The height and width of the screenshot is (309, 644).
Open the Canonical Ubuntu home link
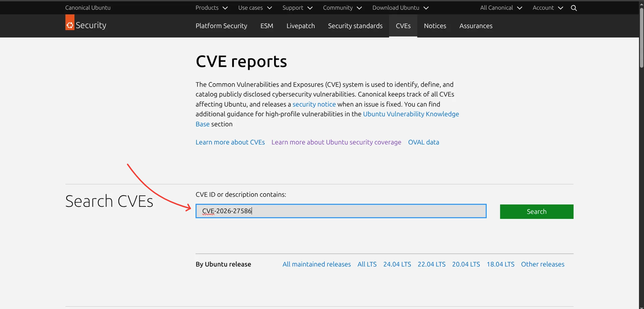[x=88, y=8]
